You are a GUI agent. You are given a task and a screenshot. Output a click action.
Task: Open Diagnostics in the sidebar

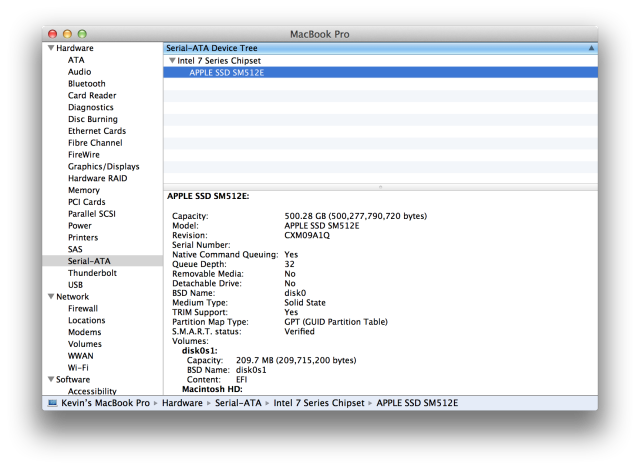(x=91, y=107)
